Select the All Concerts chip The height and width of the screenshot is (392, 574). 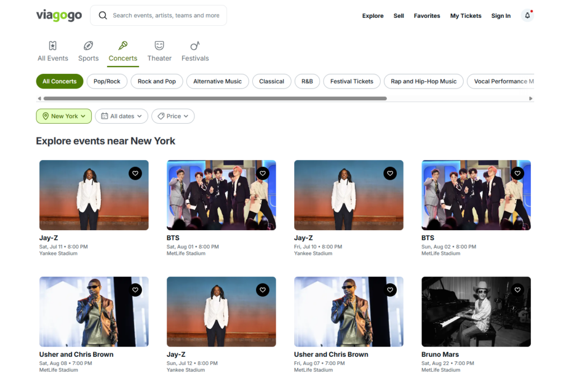tap(59, 81)
